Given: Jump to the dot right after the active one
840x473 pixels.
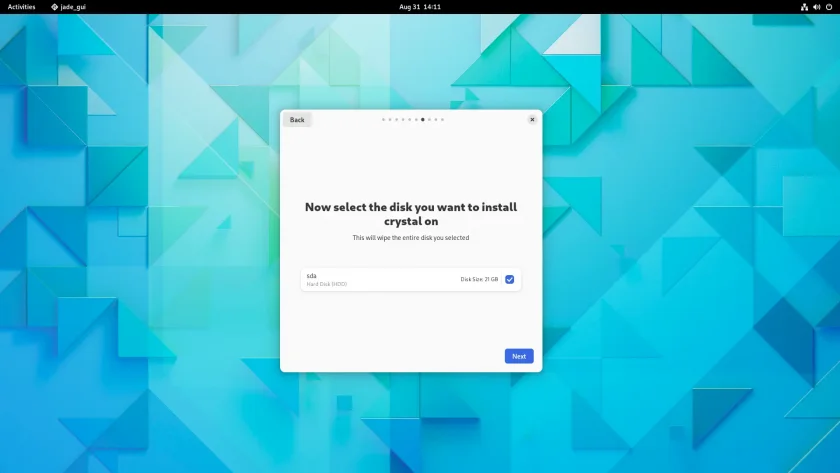Looking at the screenshot, I should tap(429, 119).
